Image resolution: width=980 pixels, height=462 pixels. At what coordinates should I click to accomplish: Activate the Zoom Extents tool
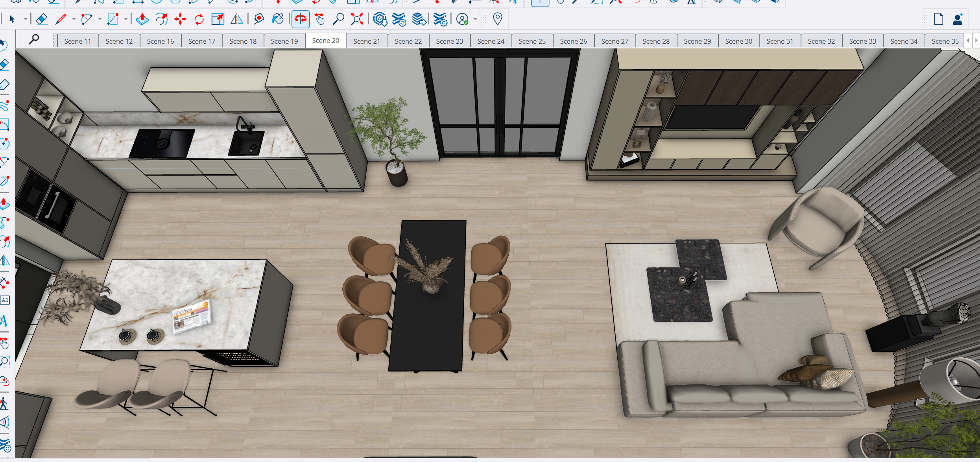[357, 19]
